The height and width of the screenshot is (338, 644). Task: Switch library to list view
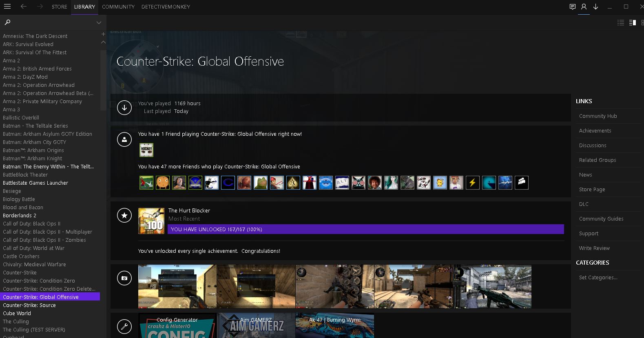tap(621, 23)
